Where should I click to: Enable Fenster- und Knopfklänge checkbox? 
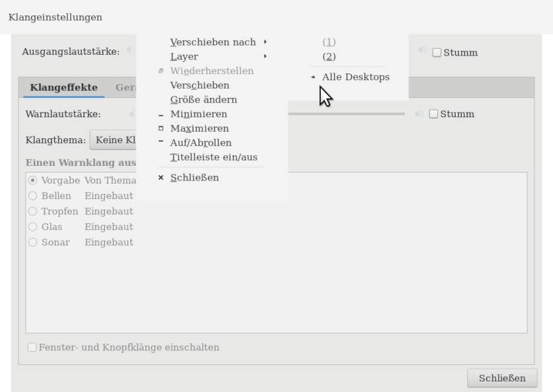click(x=32, y=347)
